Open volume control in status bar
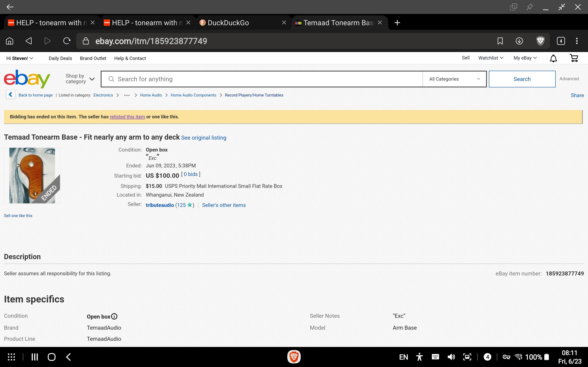 [451, 357]
